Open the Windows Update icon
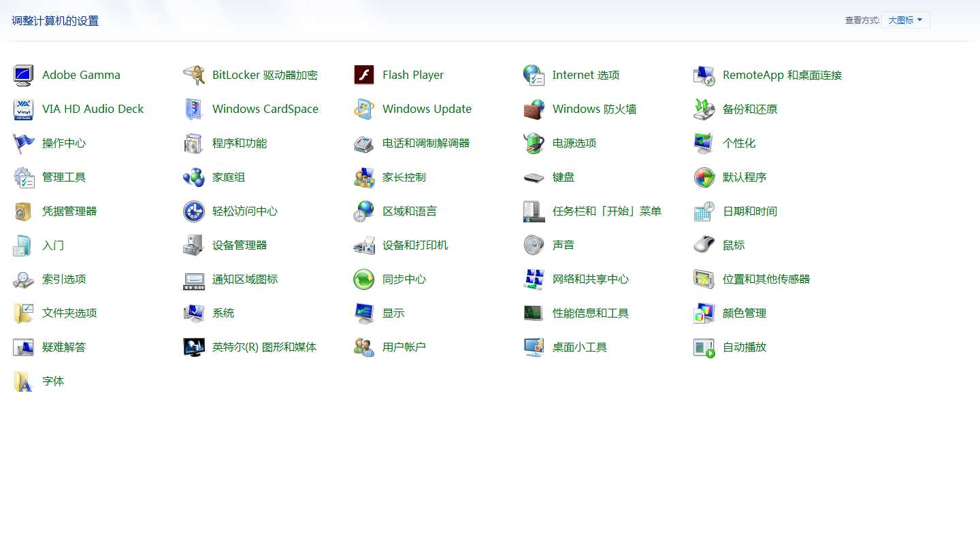 point(364,109)
